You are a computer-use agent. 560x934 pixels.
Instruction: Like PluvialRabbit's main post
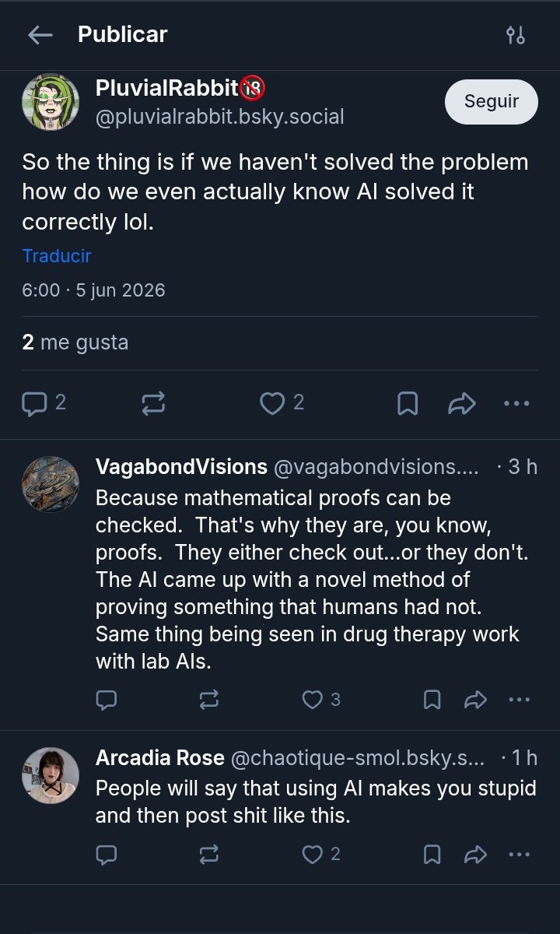(282, 402)
